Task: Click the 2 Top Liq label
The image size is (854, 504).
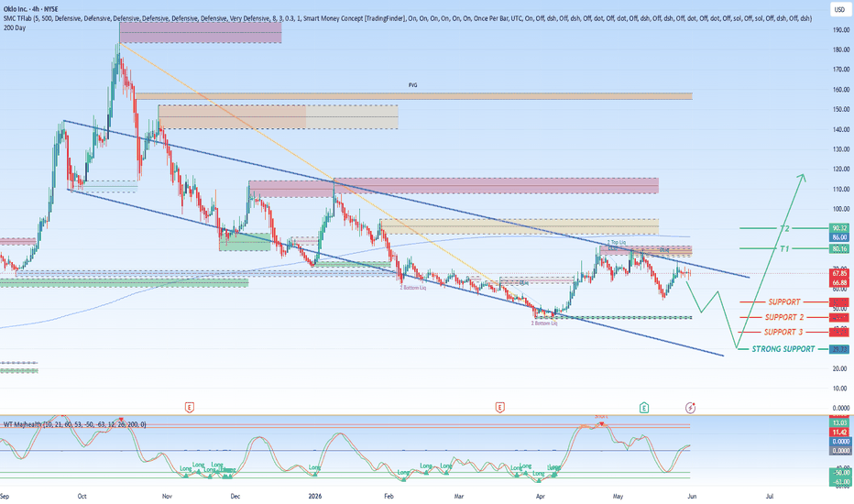Action: pyautogui.click(x=617, y=243)
